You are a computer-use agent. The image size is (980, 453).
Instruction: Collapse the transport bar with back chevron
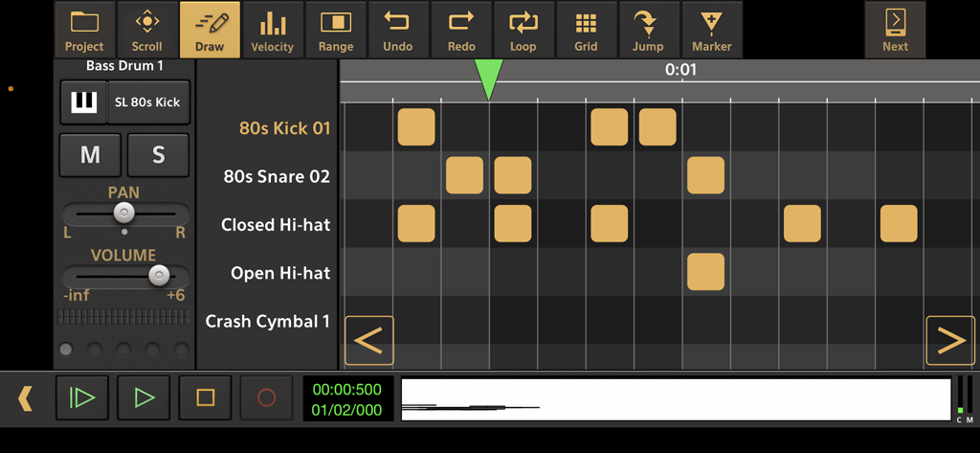pos(24,398)
